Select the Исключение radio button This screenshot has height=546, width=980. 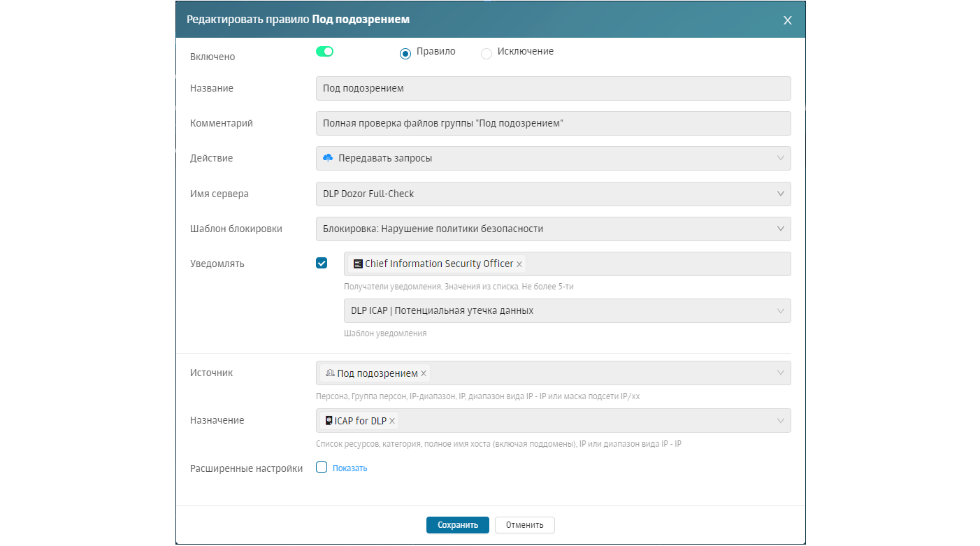coord(487,54)
